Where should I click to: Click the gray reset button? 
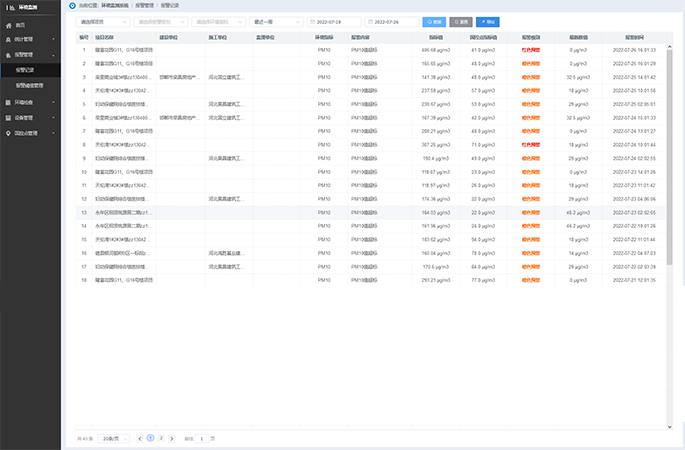[462, 20]
